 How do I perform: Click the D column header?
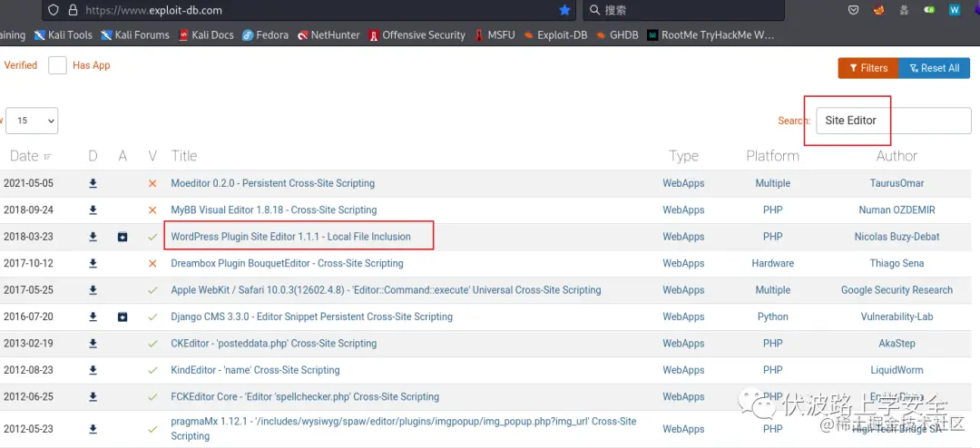(x=93, y=156)
